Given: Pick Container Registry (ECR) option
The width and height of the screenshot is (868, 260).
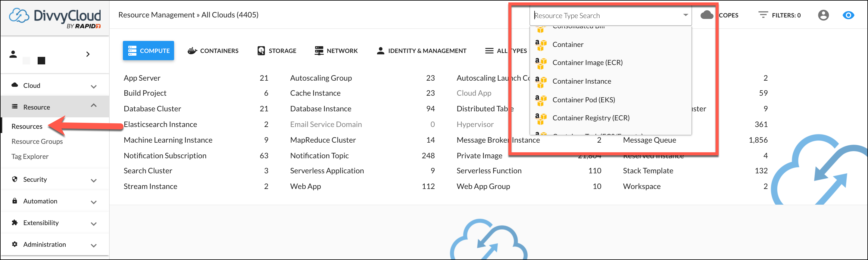Looking at the screenshot, I should pyautogui.click(x=610, y=118).
